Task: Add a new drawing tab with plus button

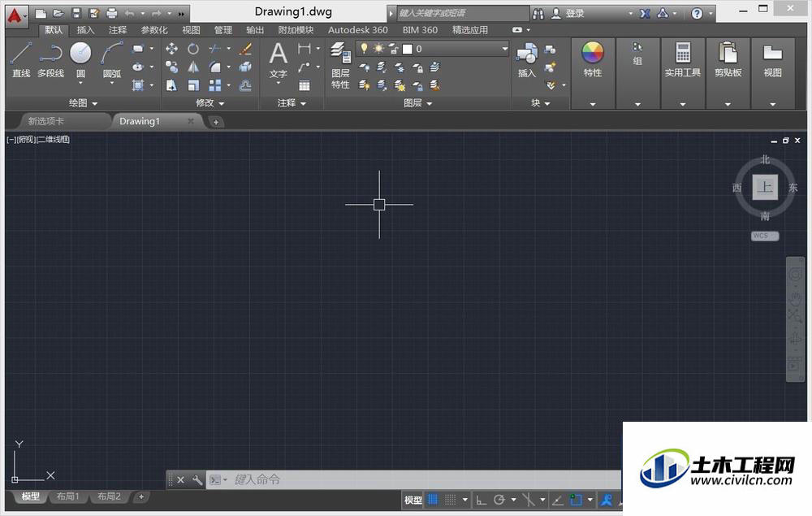Action: coord(215,122)
